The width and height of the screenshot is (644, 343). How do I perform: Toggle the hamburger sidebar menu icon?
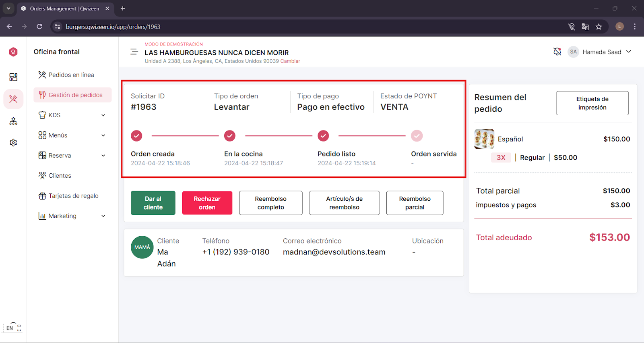point(134,52)
